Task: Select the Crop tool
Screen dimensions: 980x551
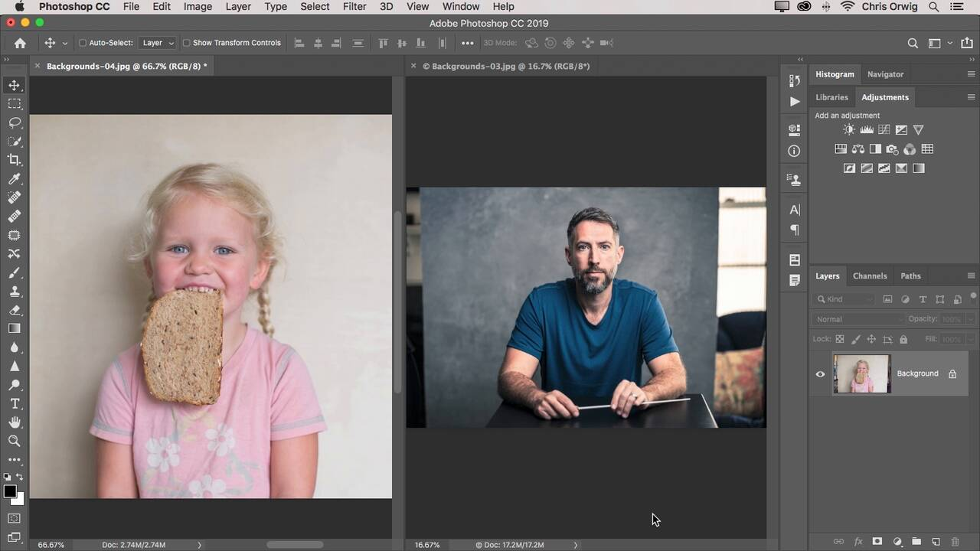Action: 15,160
